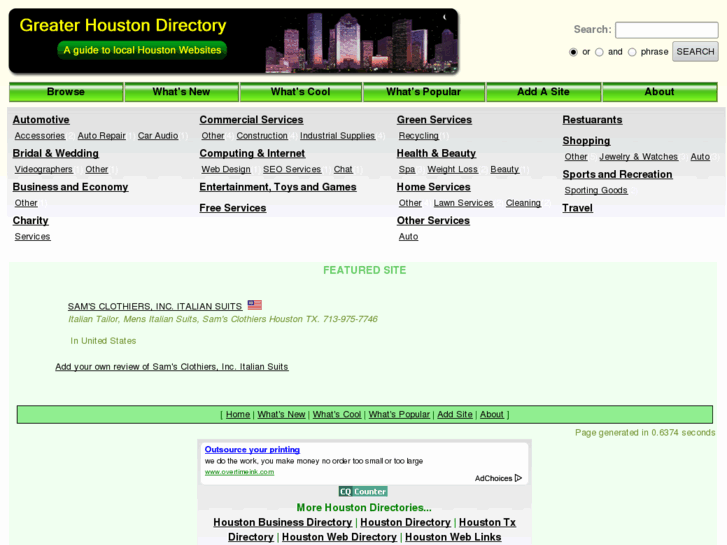This screenshot has width=727, height=545.
Task: Click the US flag icon beside Sam's Clothiers
Action: pyautogui.click(x=255, y=305)
